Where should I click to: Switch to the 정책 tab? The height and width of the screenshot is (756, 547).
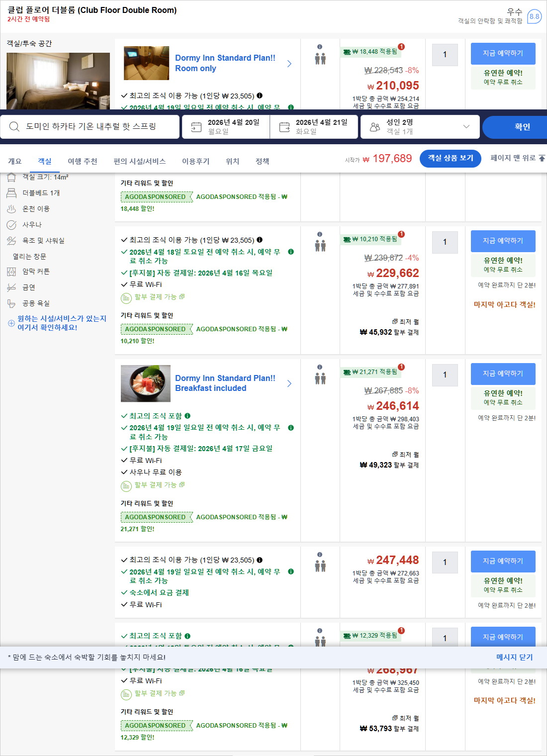[262, 161]
